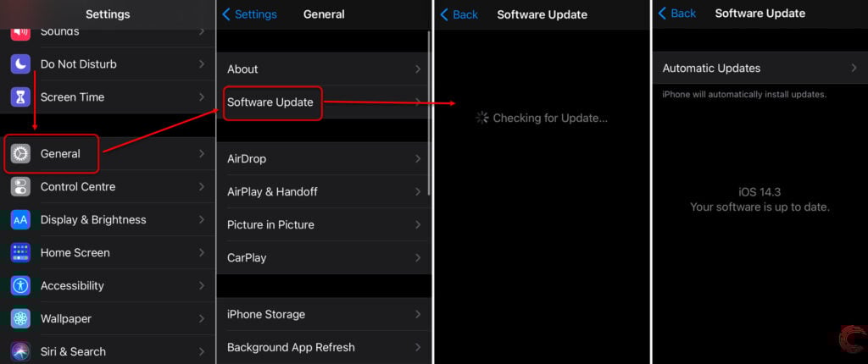The image size is (868, 364).
Task: Tap the Home Screen grid icon
Action: 20,253
